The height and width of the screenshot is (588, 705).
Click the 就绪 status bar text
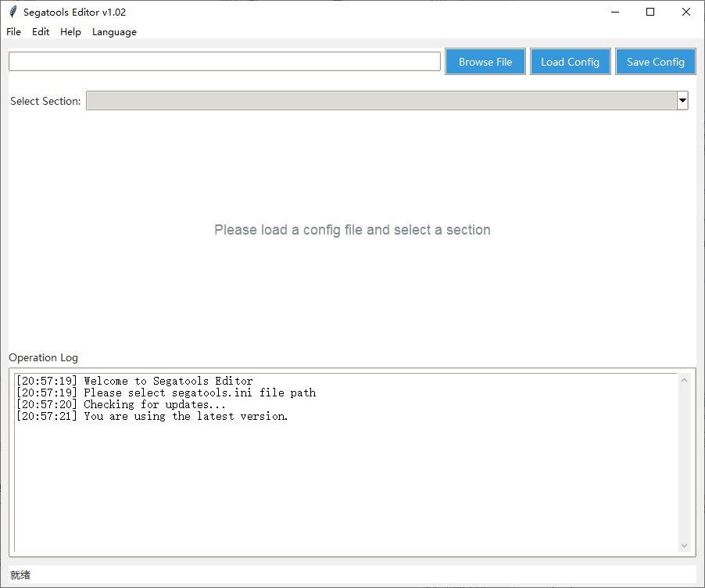20,575
